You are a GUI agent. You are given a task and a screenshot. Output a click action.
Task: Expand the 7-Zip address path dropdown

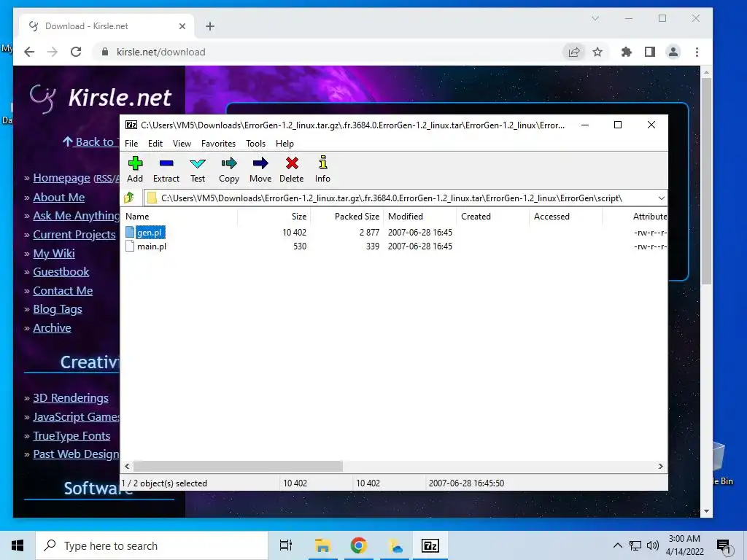pos(661,198)
